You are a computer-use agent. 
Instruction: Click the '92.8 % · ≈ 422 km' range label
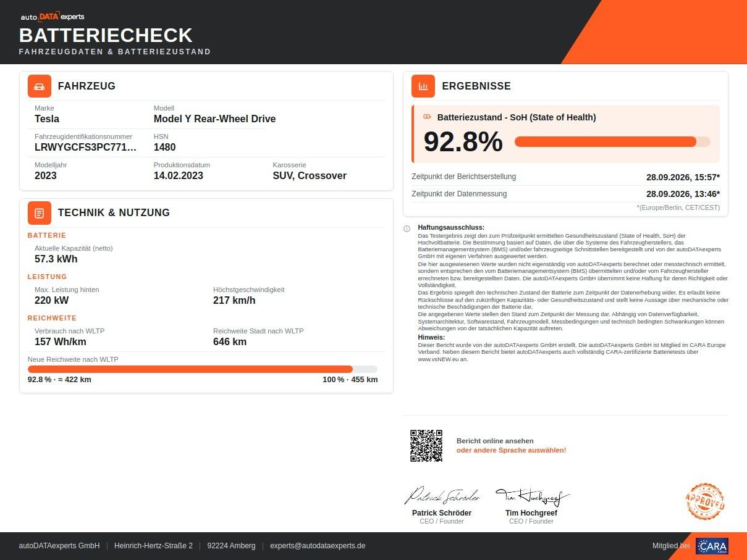[59, 379]
